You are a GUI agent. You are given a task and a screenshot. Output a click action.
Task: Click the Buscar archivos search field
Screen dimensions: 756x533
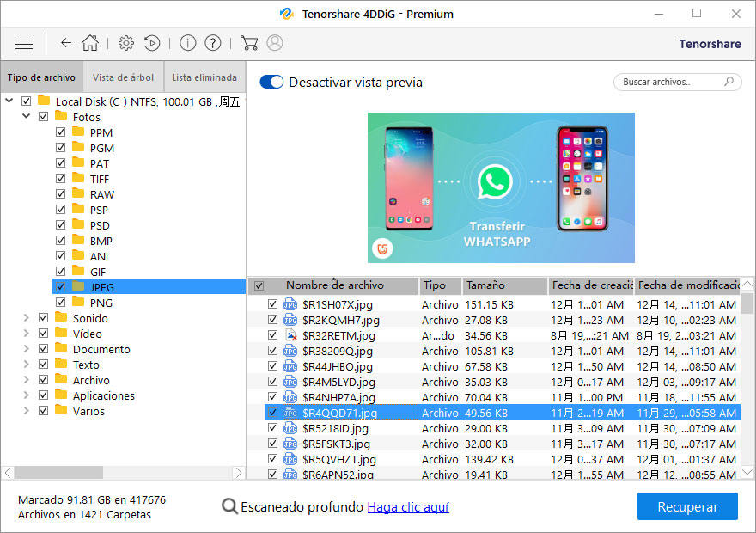678,82
